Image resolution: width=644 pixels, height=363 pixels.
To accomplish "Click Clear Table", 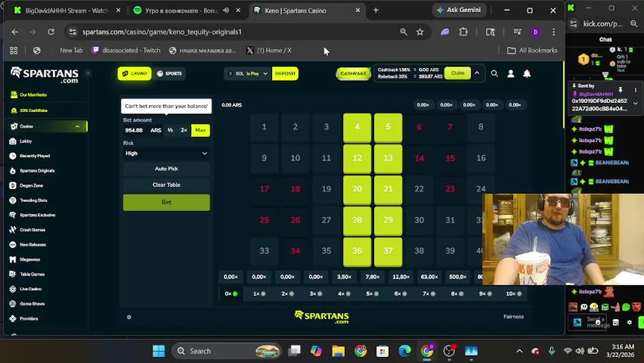I will [166, 185].
